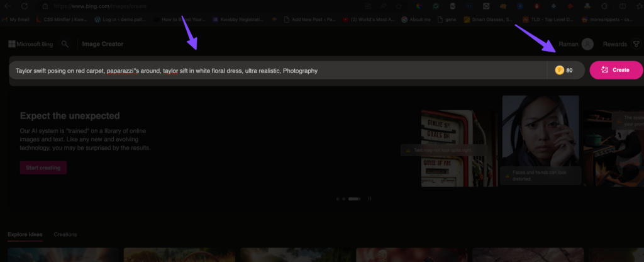Click the Microsoft Bing logo
This screenshot has height=262, width=644.
click(30, 44)
